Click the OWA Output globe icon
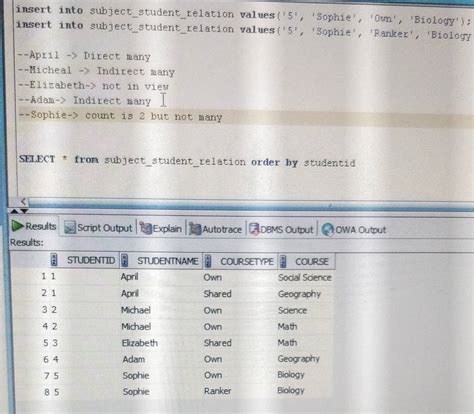 pyautogui.click(x=328, y=230)
